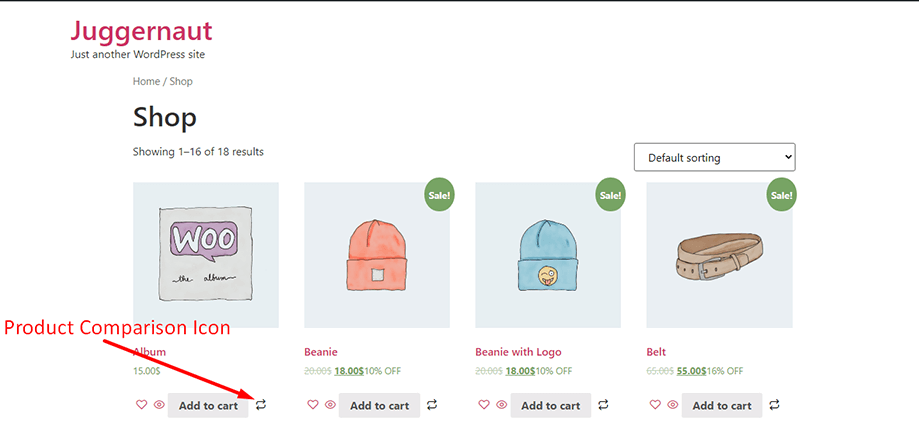Open quick view for Belt

[x=672, y=405]
